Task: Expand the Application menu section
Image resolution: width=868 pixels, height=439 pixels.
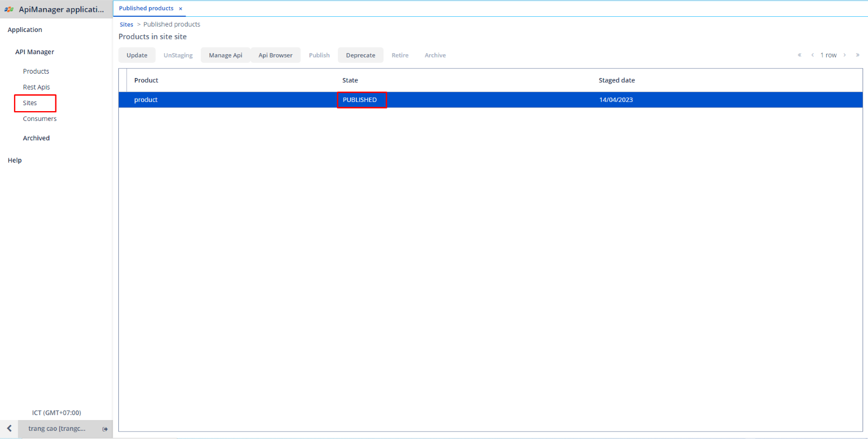Action: [x=25, y=30]
